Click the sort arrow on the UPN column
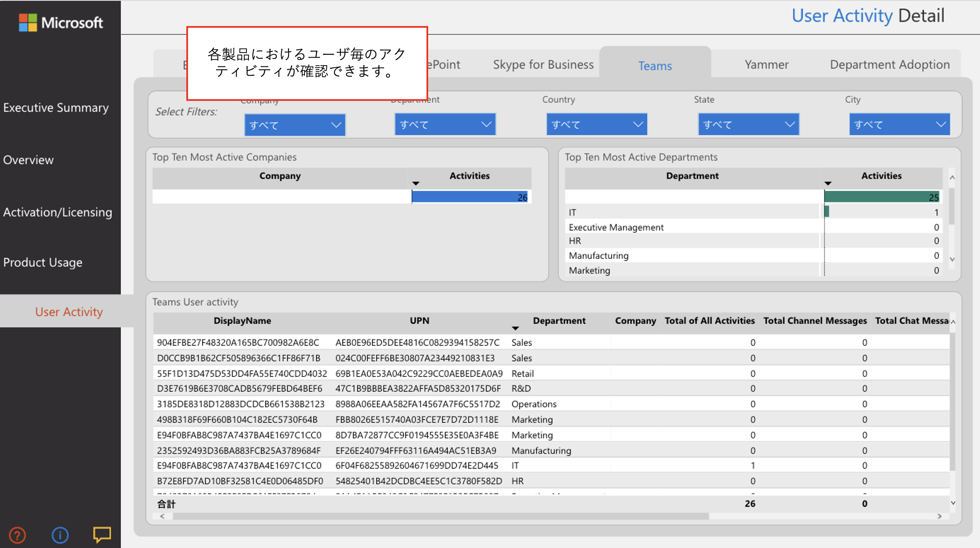 pyautogui.click(x=516, y=327)
